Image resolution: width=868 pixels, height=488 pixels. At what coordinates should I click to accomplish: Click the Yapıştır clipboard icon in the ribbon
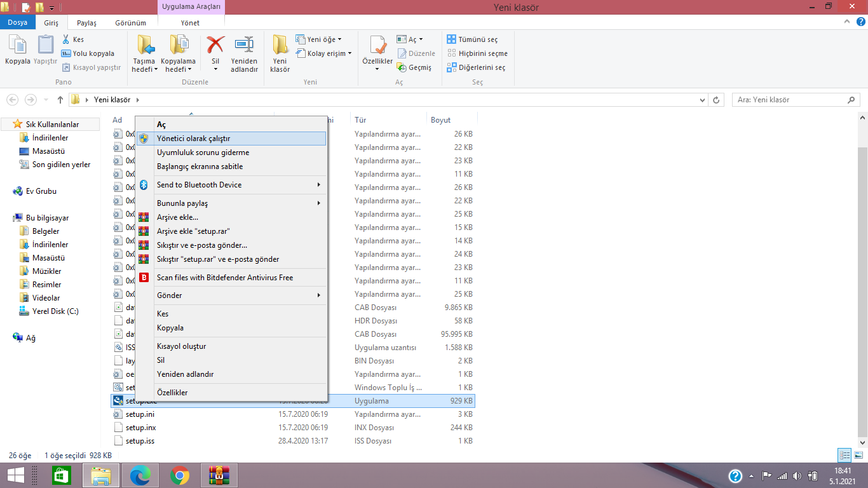tap(46, 46)
